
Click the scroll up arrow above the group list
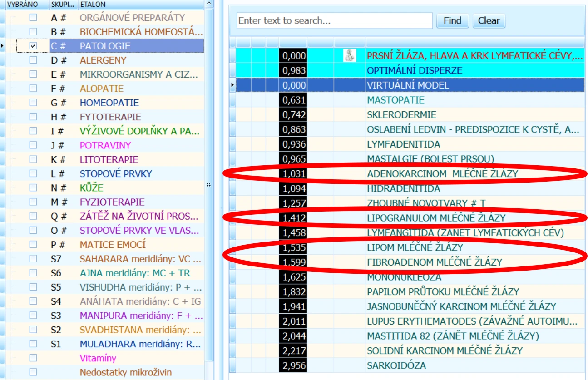click(x=209, y=4)
